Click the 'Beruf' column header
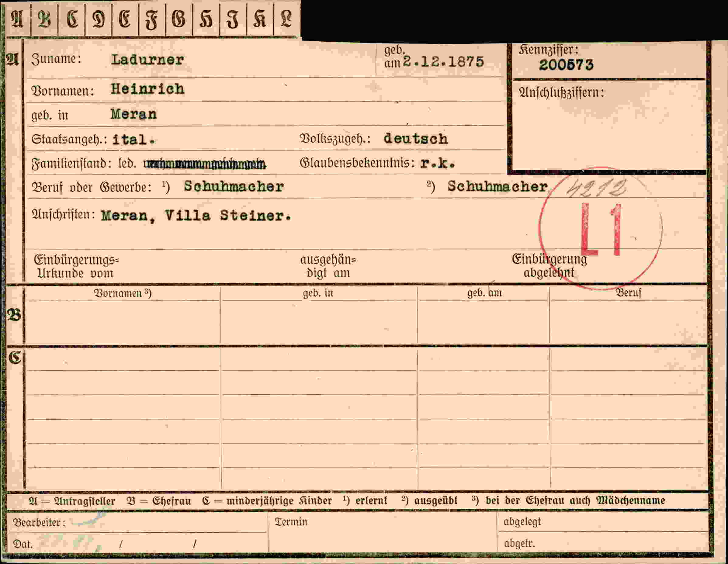 (x=628, y=293)
